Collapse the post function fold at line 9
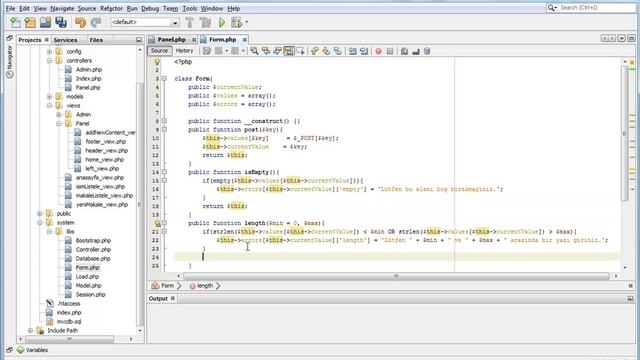The height and width of the screenshot is (360, 640). point(164,129)
